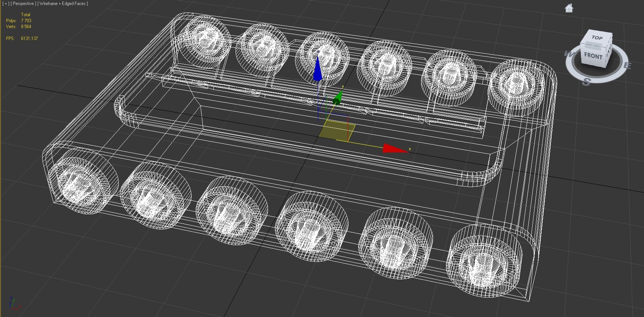
Task: Grab the blue Z-axis gizmo arrow
Action: point(318,69)
